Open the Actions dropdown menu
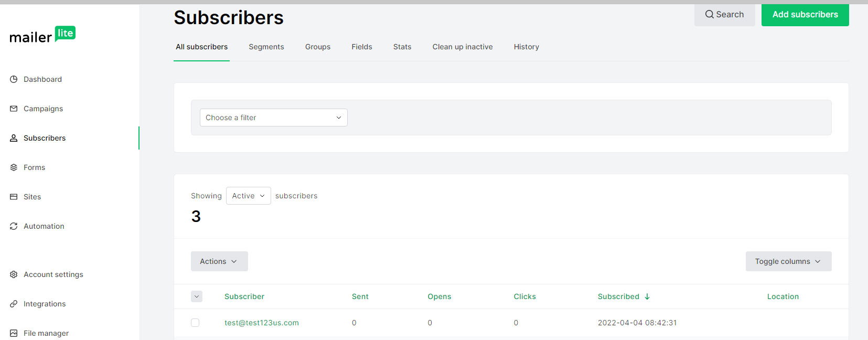The width and height of the screenshot is (868, 340). pyautogui.click(x=219, y=261)
